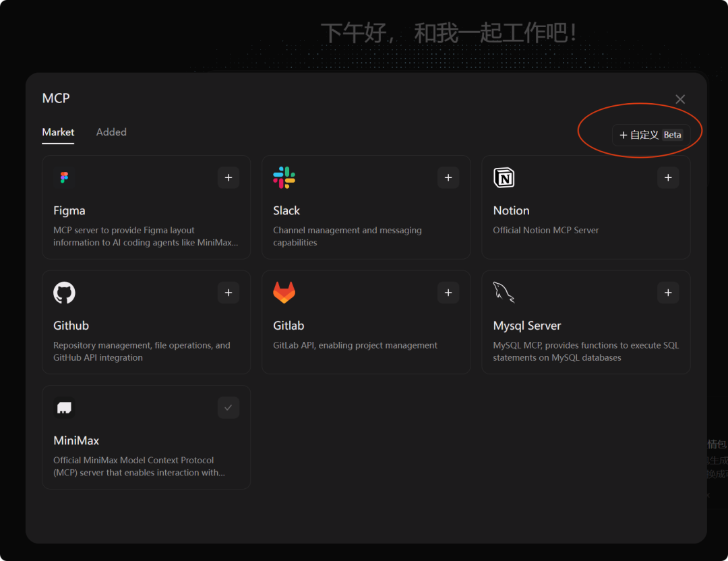Close the MCP dialog
Viewport: 728px width, 561px height.
coord(680,99)
